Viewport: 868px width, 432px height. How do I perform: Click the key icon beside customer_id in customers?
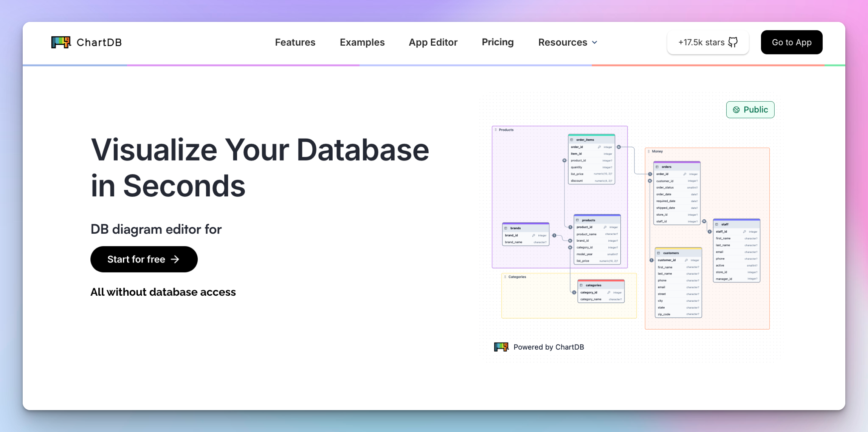(687, 260)
